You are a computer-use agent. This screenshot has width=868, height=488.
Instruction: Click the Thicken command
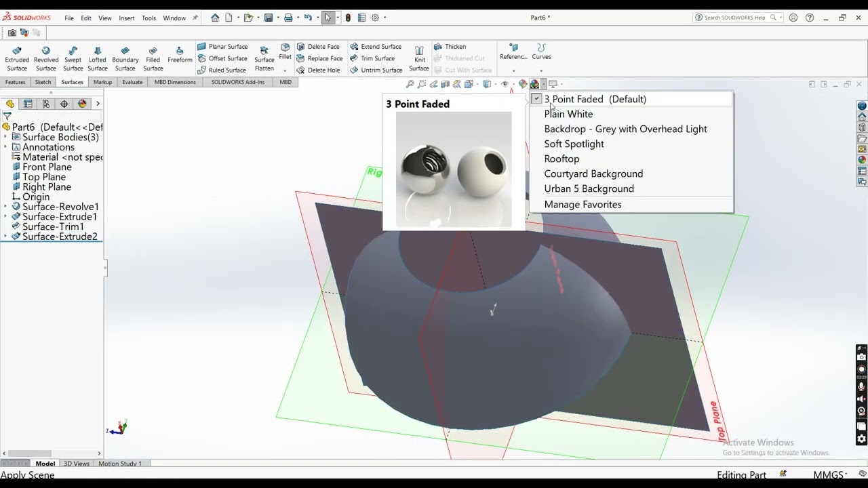coord(450,47)
